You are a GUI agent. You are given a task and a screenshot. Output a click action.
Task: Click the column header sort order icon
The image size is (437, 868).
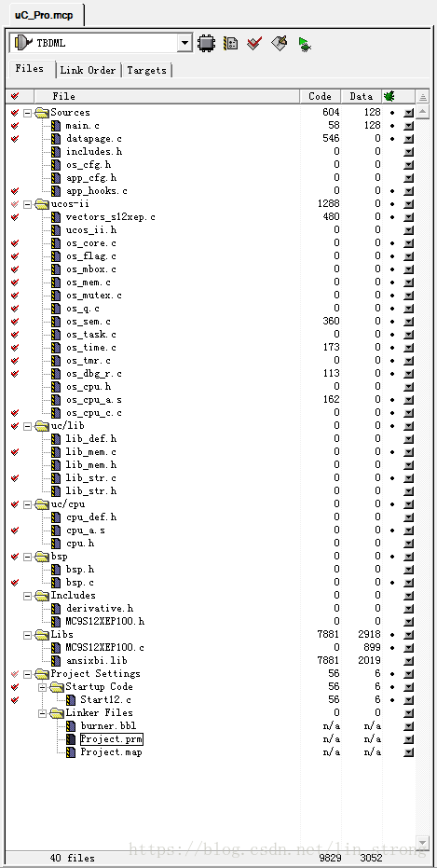[x=423, y=96]
